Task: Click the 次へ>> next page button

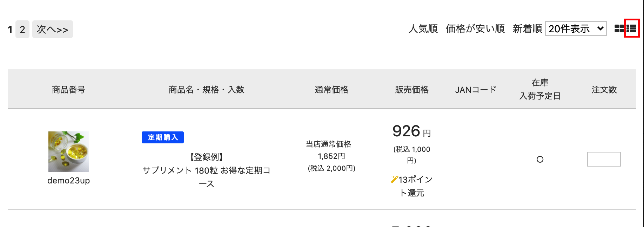Action: tap(53, 29)
